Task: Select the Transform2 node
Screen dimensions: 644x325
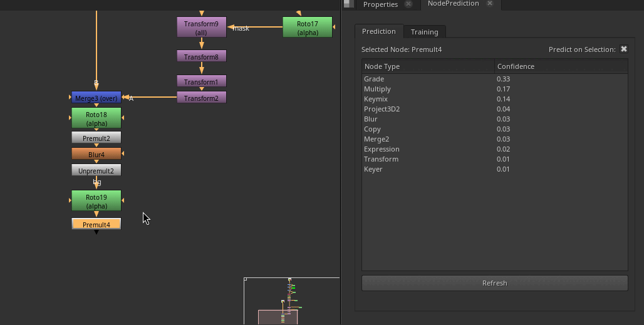Action: (x=201, y=98)
